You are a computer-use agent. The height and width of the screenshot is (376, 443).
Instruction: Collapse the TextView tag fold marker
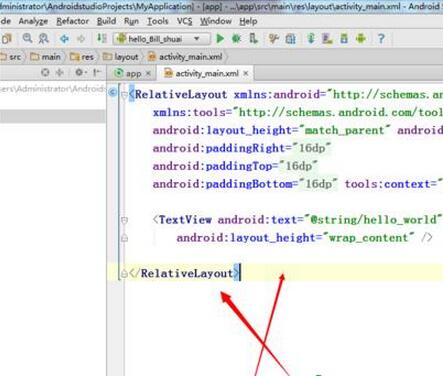pyautogui.click(x=124, y=220)
